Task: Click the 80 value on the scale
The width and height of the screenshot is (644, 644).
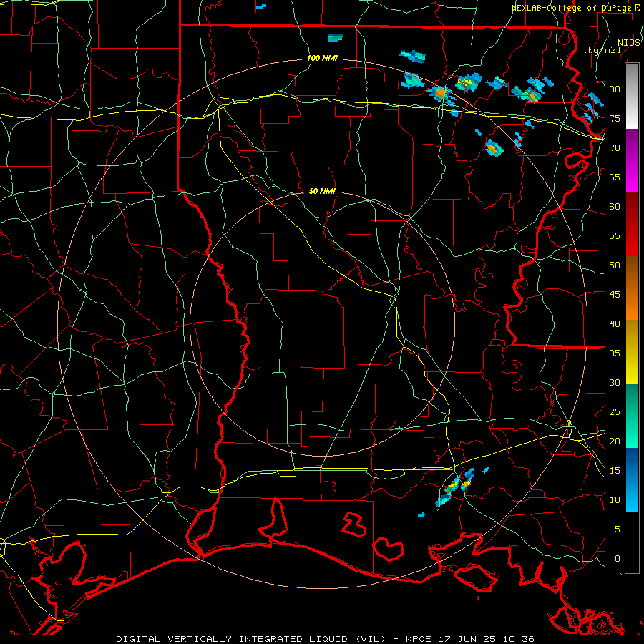Action: coord(615,89)
